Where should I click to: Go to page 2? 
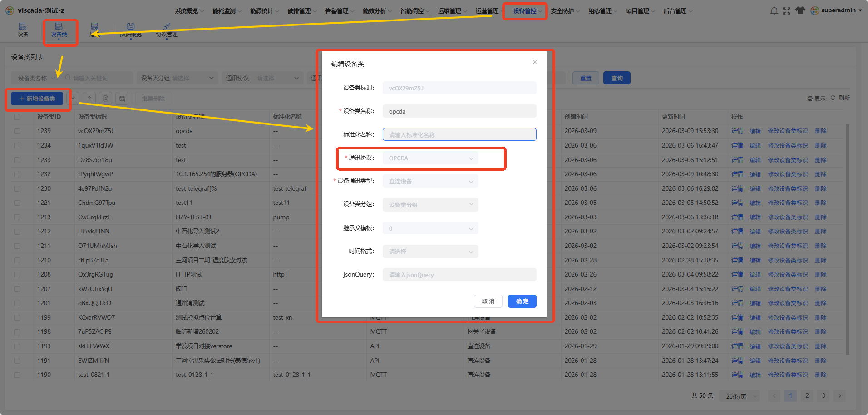[x=807, y=396]
